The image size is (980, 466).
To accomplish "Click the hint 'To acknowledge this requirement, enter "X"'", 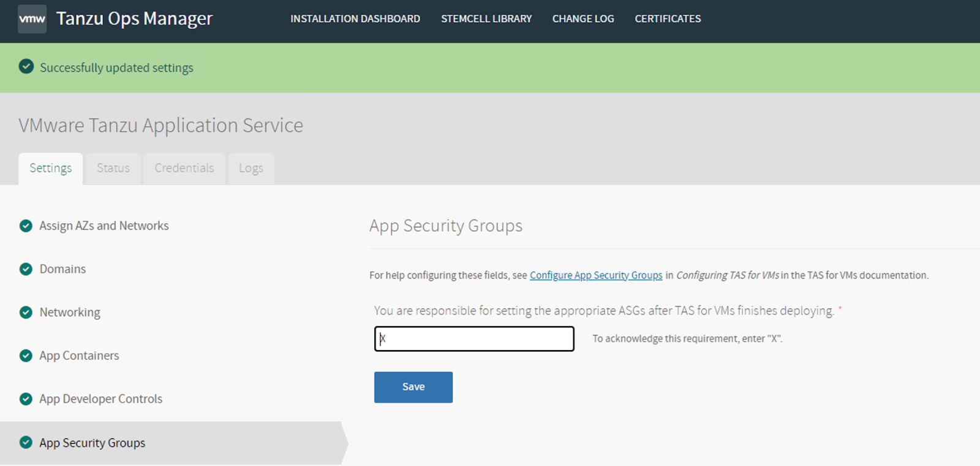I will 687,338.
